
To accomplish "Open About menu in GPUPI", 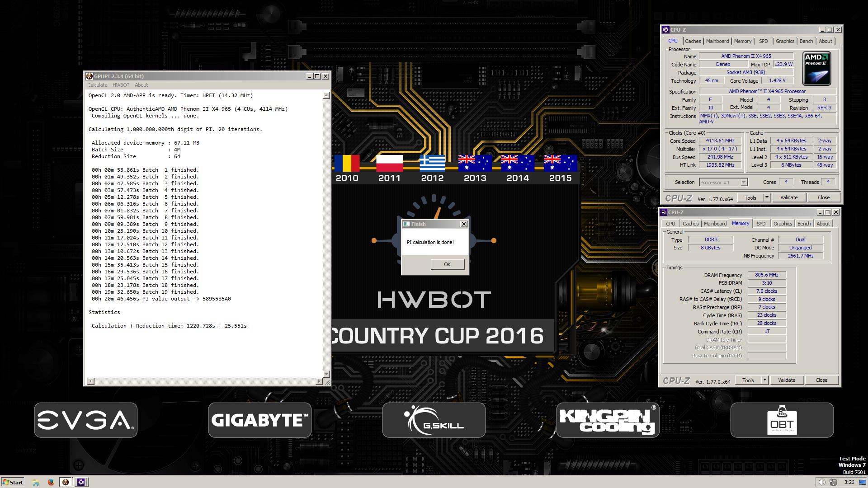I will (141, 85).
